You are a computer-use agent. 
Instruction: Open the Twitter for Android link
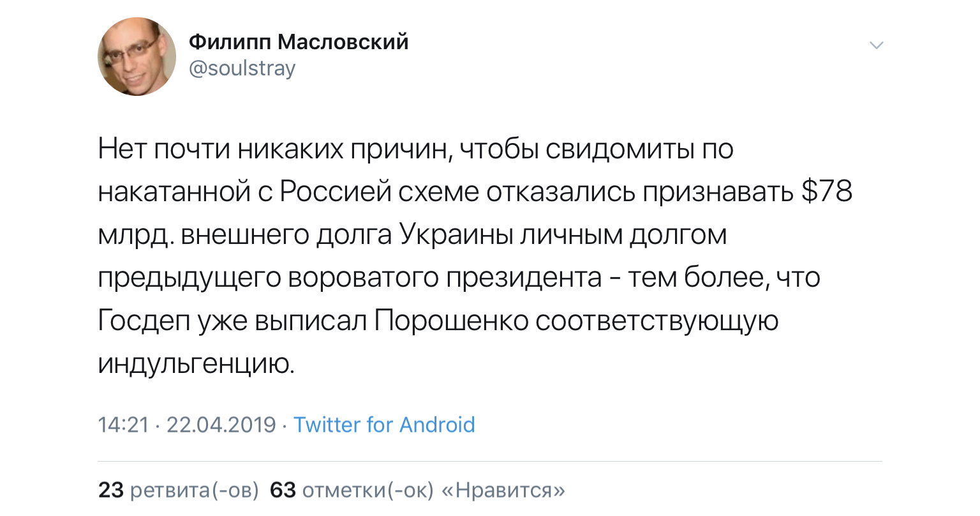pos(384,425)
